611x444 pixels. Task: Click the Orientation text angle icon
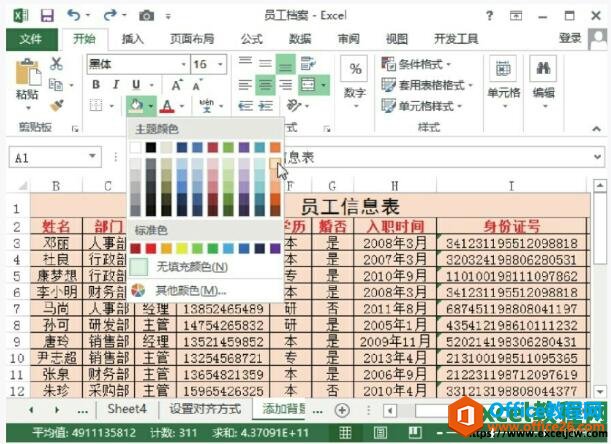293,105
